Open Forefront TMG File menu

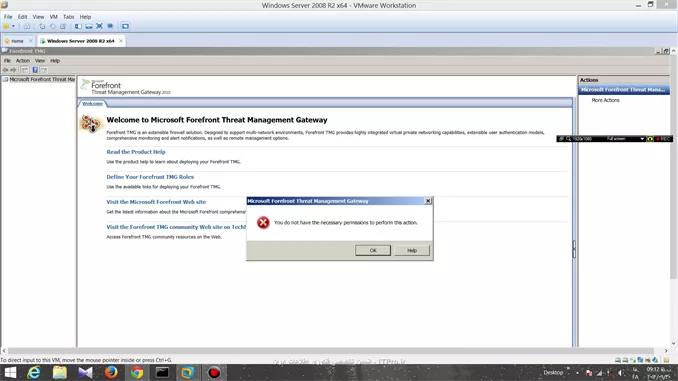click(x=7, y=61)
